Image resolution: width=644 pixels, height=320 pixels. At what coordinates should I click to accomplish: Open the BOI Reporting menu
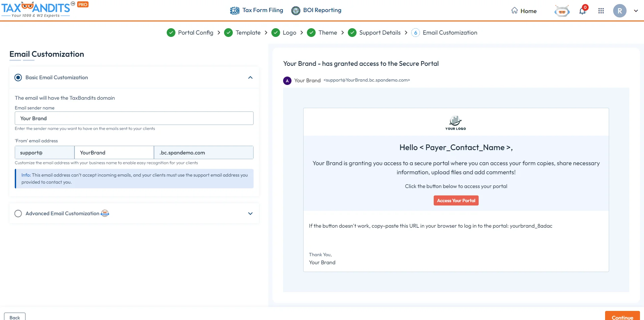(322, 10)
